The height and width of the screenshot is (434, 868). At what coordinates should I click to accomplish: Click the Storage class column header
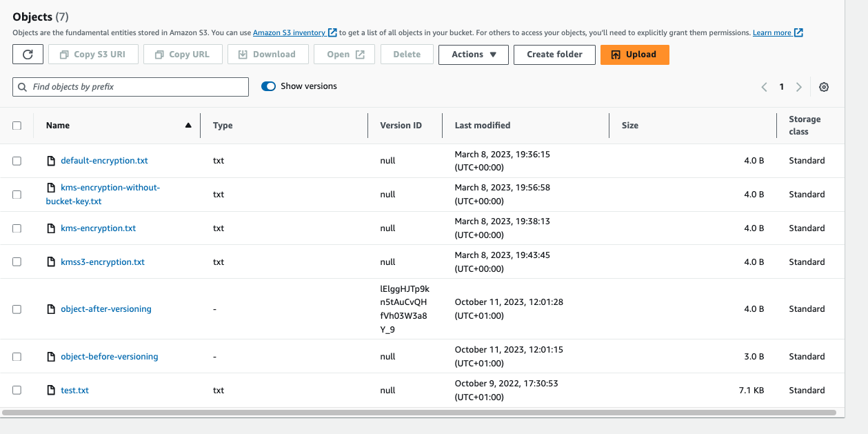(805, 126)
